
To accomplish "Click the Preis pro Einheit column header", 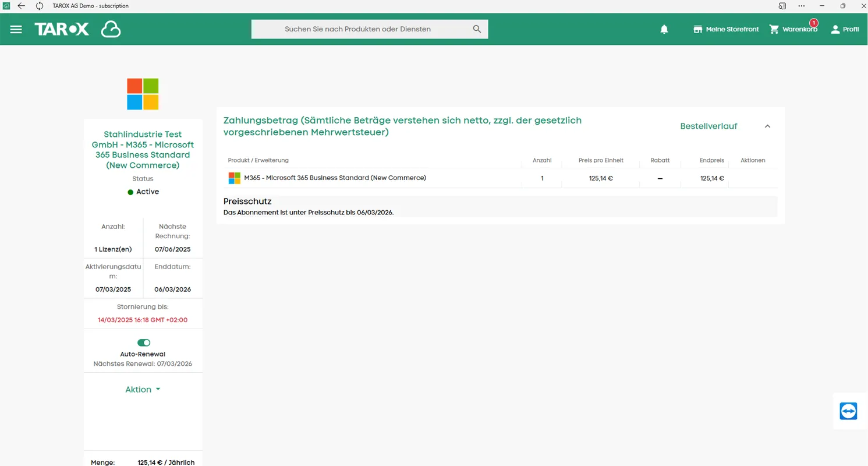I will click(601, 160).
